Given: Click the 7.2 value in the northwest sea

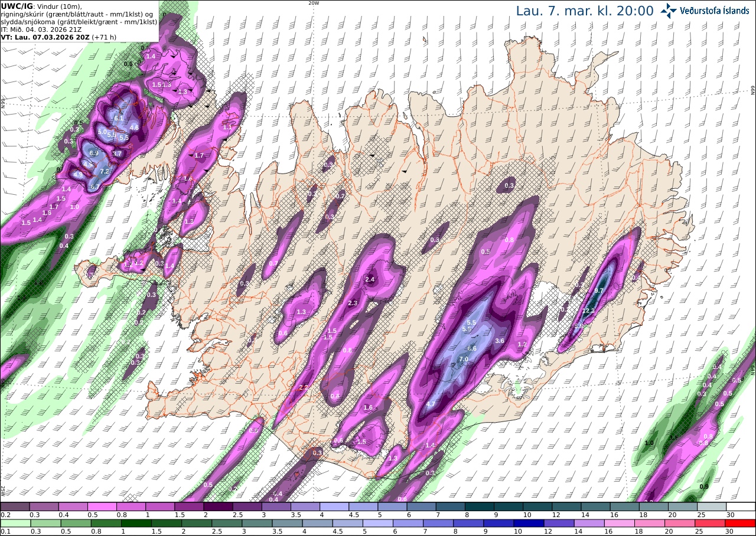Looking at the screenshot, I should coord(105,171).
